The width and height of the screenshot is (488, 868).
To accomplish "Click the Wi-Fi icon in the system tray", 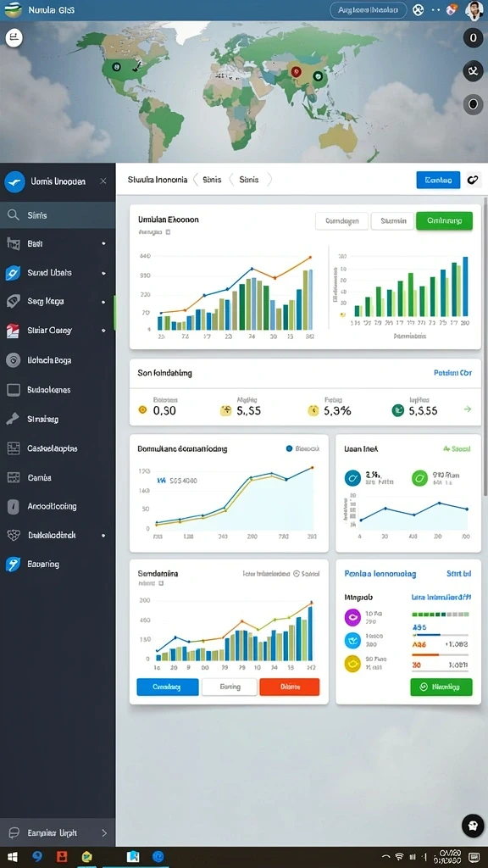I will tap(400, 857).
